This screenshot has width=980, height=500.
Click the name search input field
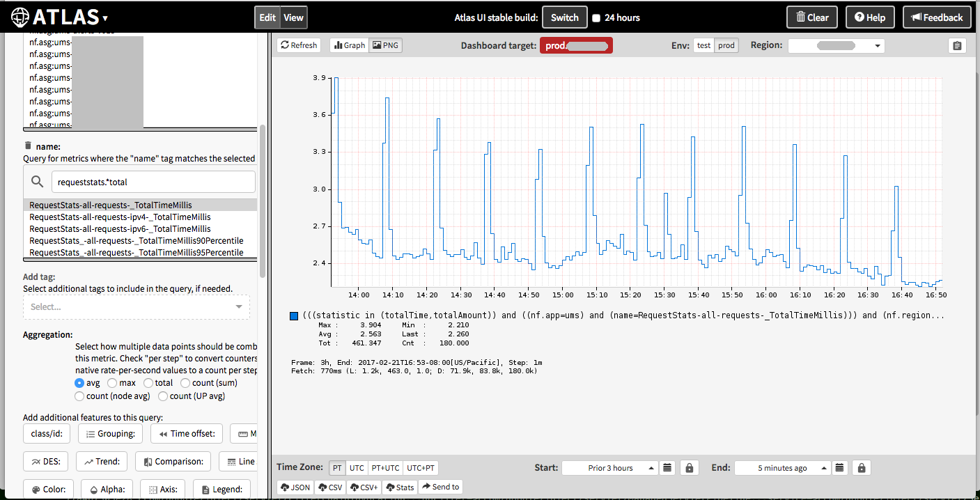click(153, 182)
